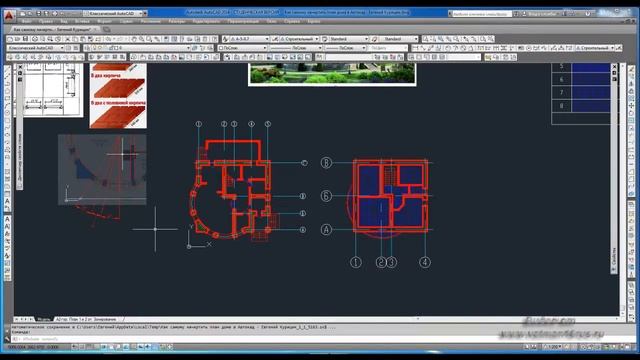Viewport: 640px width, 360px height.
Task: Close the drawing file tab
Action: 96,29
